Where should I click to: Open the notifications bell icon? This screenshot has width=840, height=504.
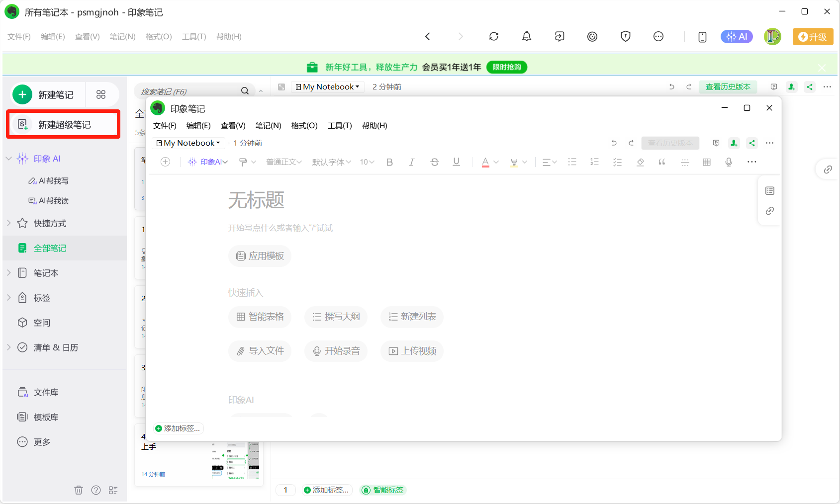click(x=526, y=36)
